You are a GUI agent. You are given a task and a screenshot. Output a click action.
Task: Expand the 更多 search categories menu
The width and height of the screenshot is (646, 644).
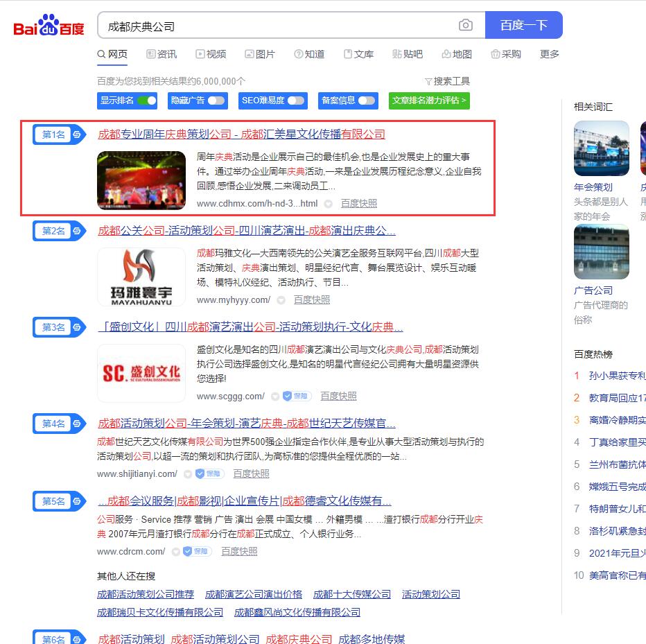click(549, 54)
